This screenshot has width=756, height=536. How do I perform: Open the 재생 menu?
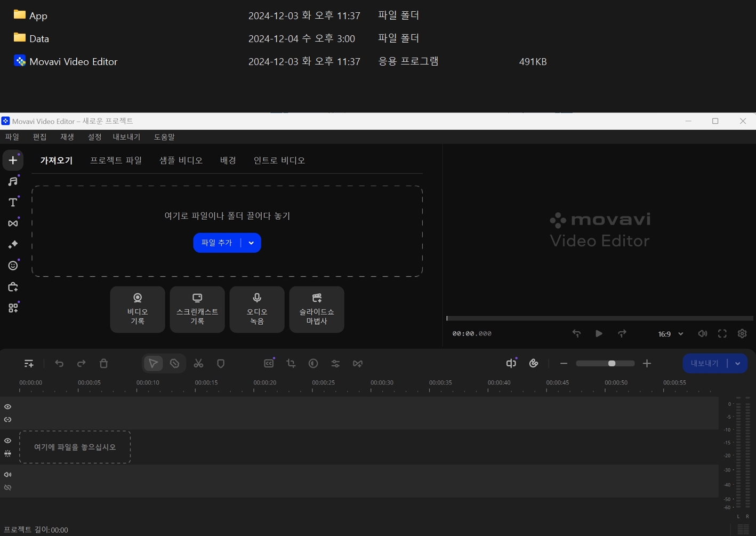tap(67, 137)
